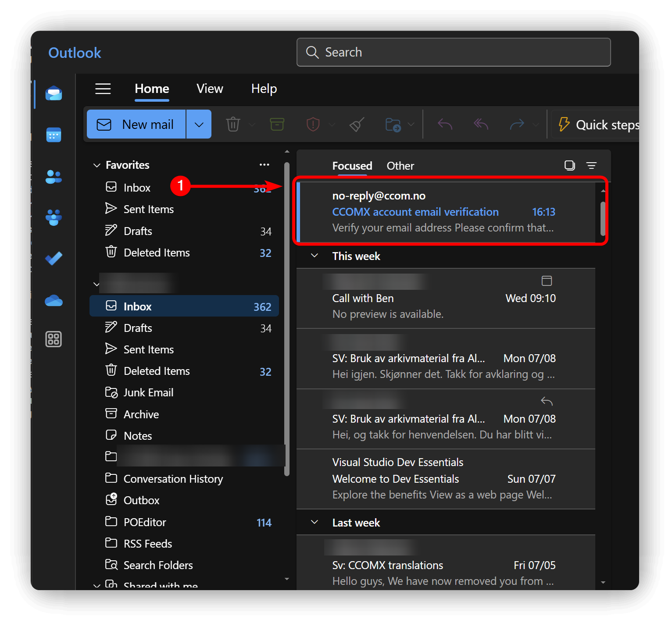Click the Report shield toolbar icon
The image size is (672, 623).
(313, 125)
